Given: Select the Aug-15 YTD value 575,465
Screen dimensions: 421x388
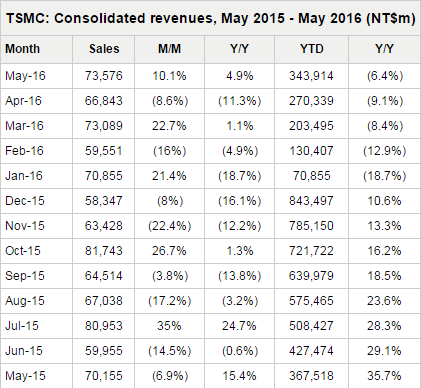Looking at the screenshot, I should [x=311, y=301].
